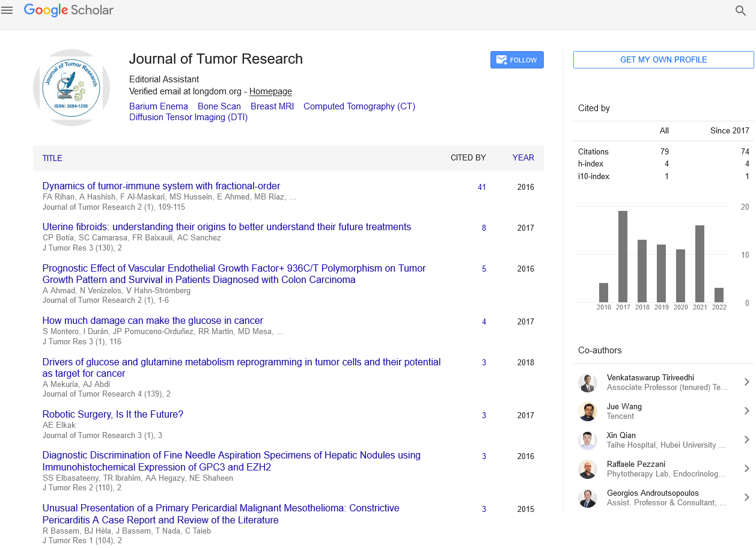This screenshot has height=548, width=756.
Task: Click the Get My Own Profile button
Action: (x=663, y=59)
